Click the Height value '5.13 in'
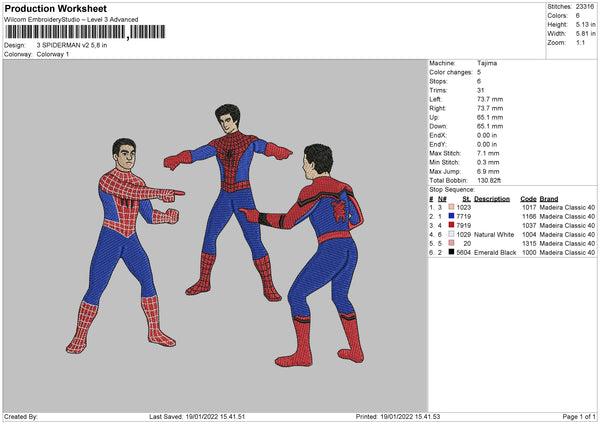This screenshot has height=424, width=600. point(585,24)
